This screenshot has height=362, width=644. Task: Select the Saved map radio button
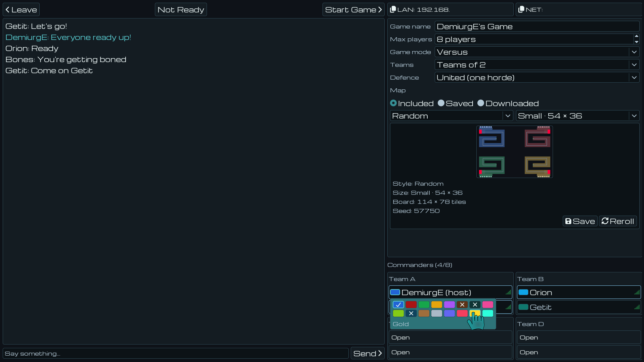(x=441, y=103)
